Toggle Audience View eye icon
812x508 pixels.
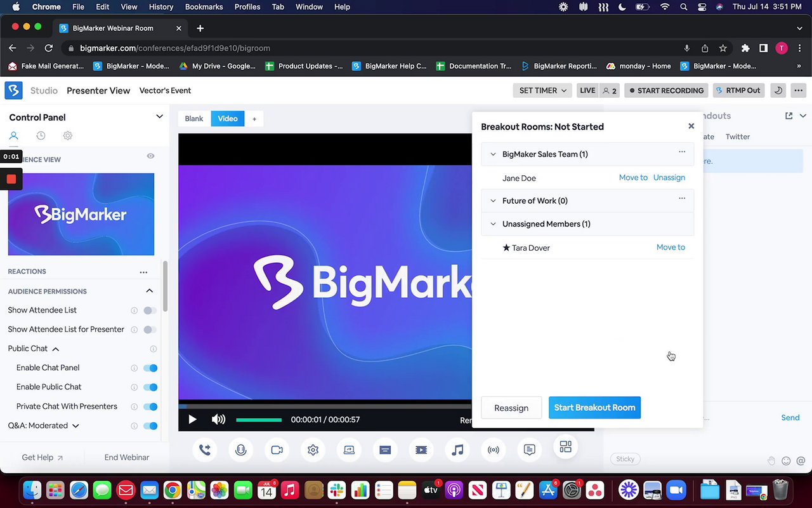point(150,156)
